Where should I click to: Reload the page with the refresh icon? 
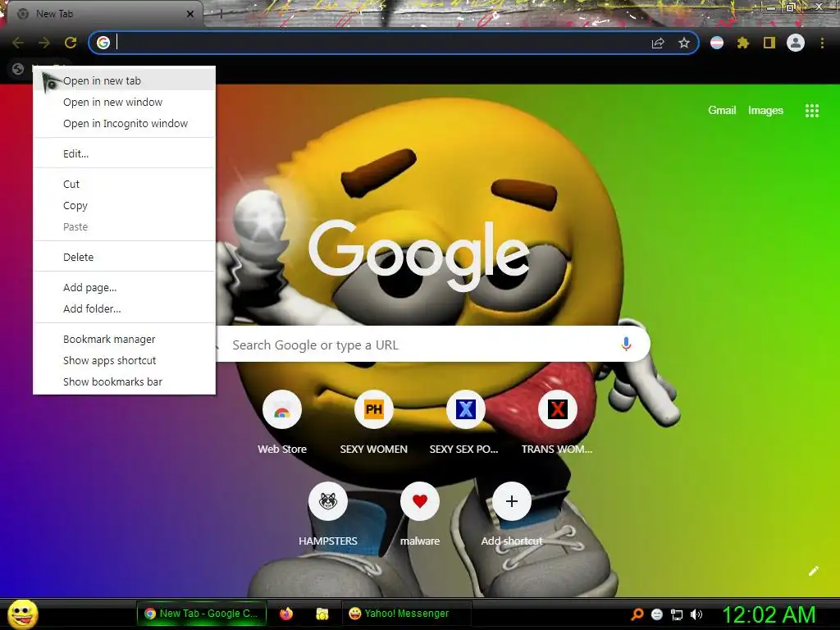tap(71, 43)
